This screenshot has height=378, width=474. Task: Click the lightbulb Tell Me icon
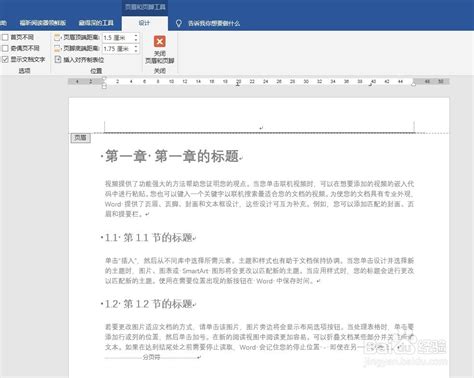179,23
